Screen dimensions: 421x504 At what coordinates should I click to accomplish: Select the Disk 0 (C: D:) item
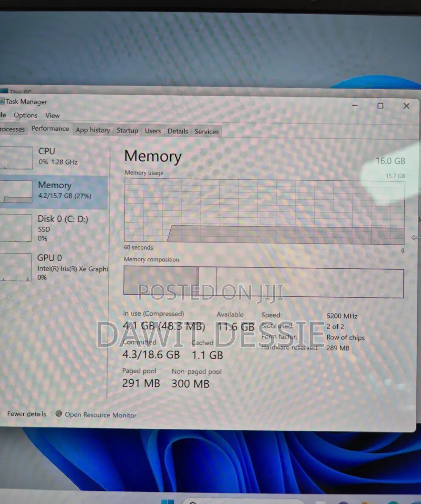click(53, 228)
